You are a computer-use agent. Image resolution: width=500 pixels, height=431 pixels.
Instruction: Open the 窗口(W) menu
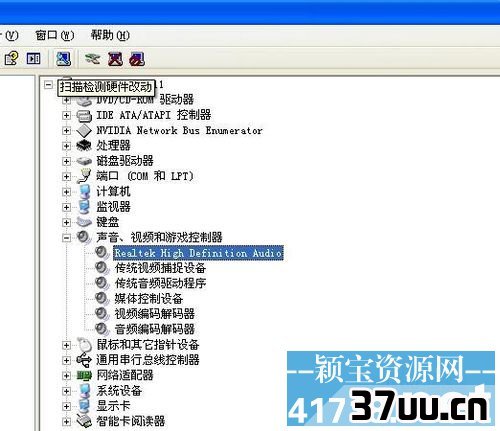(x=55, y=35)
